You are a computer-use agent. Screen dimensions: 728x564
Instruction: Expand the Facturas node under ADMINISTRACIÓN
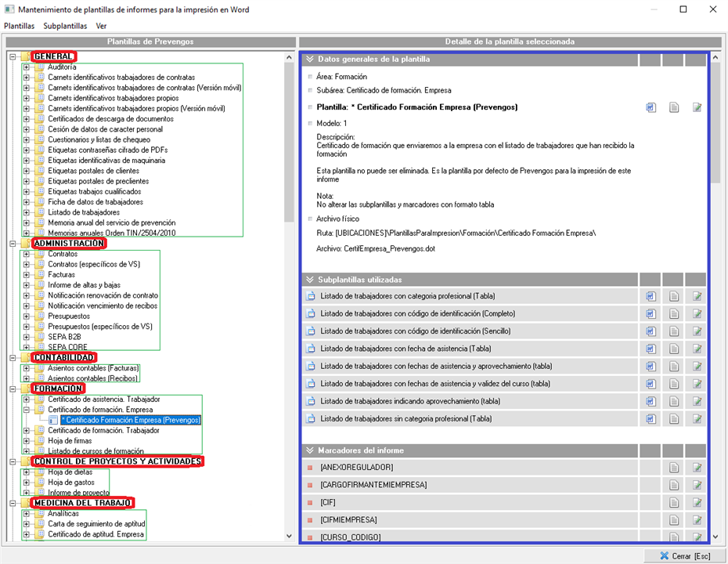(26, 275)
